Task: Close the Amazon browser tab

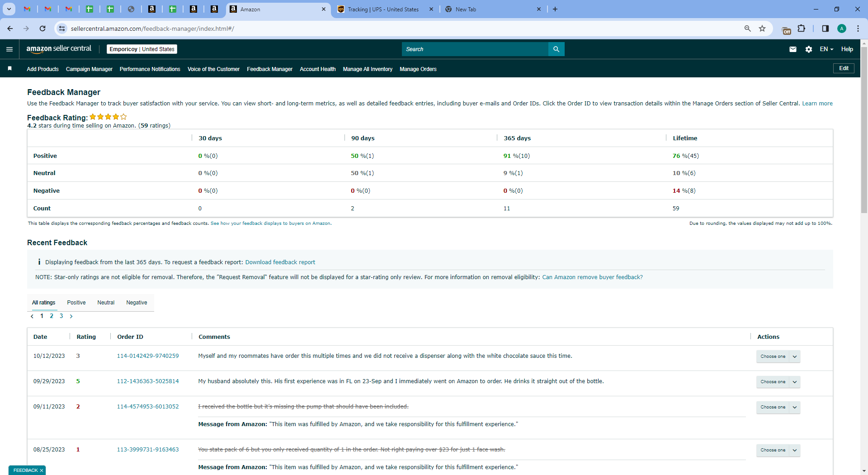Action: 323,9
